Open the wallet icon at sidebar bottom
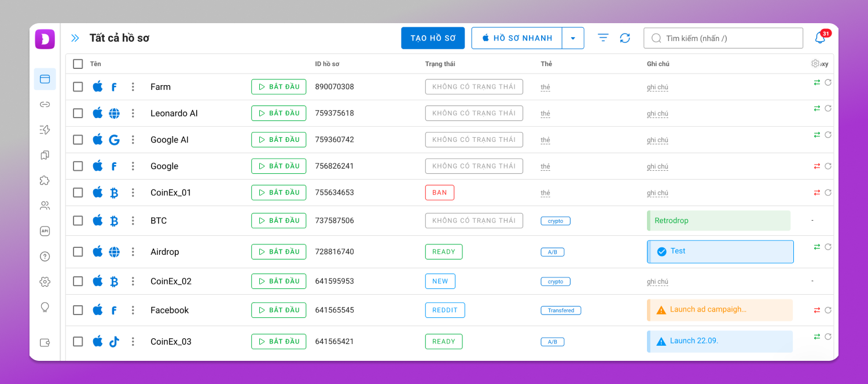Screen dimensions: 868x384 [45, 342]
